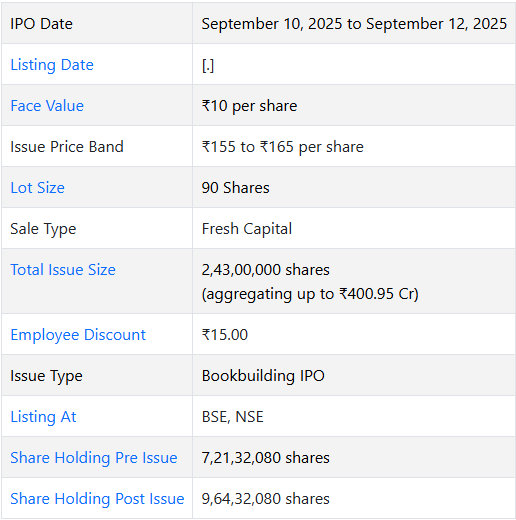This screenshot has height=520, width=516.
Task: Open the Lot Size link
Action: pos(38,188)
